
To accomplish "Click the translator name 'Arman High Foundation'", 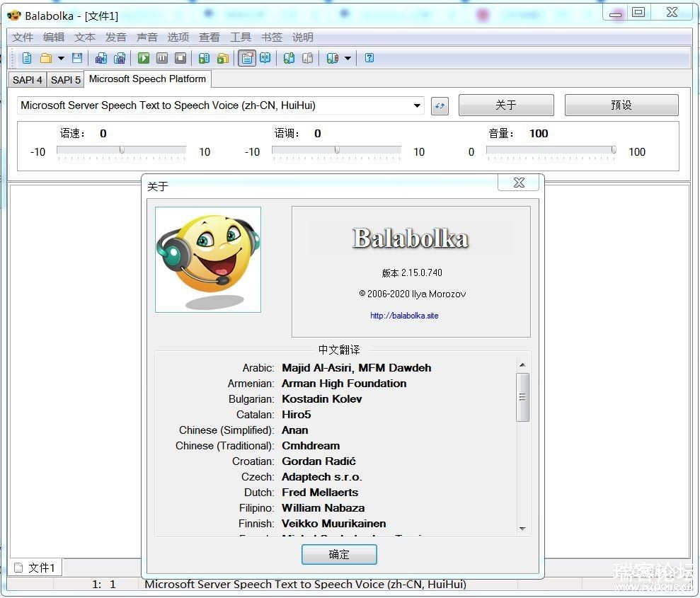I will (x=344, y=384).
